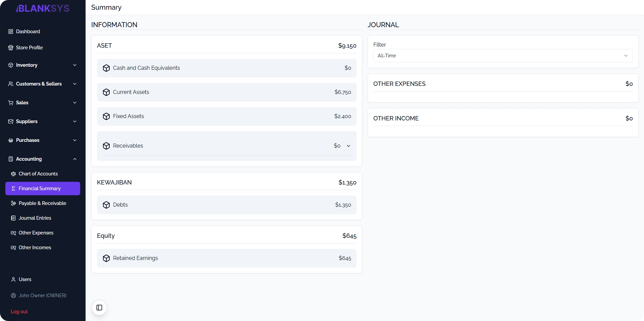Open the Journal Entries icon
644x321 pixels.
(x=13, y=218)
